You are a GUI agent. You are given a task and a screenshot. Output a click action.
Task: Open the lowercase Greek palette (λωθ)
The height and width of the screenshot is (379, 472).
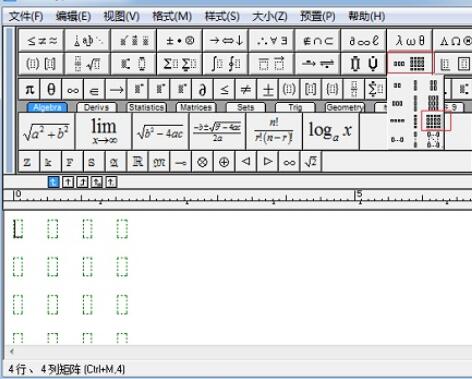pos(410,41)
